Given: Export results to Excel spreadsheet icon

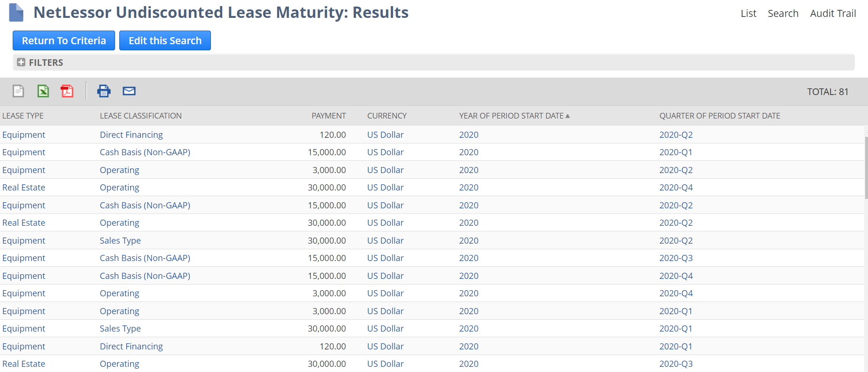Looking at the screenshot, I should [43, 91].
